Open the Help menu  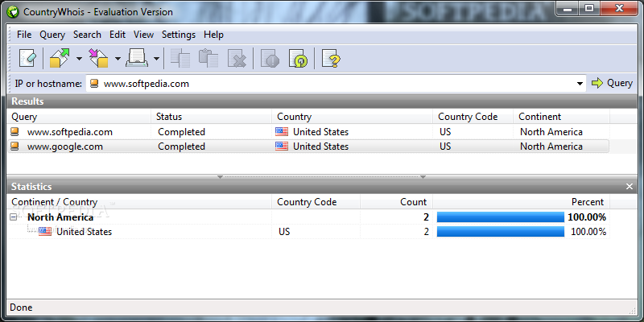(213, 35)
